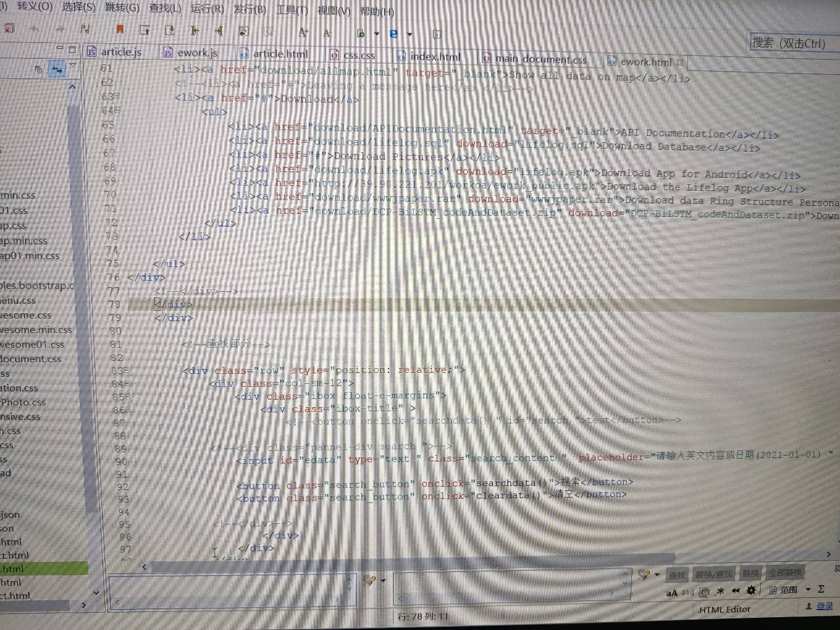
Task: Click the 全部替换 replace all button
Action: point(785,572)
